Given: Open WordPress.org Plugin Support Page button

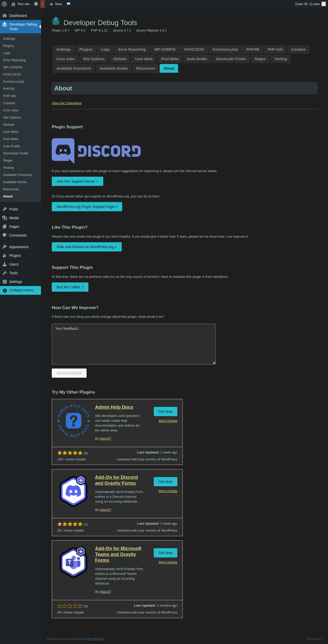Looking at the screenshot, I should (87, 207).
